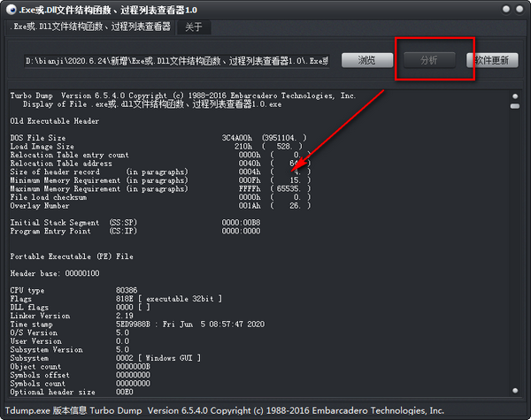The height and width of the screenshot is (420, 531).
Task: Click the CPU type 80386 line
Action: [73, 290]
